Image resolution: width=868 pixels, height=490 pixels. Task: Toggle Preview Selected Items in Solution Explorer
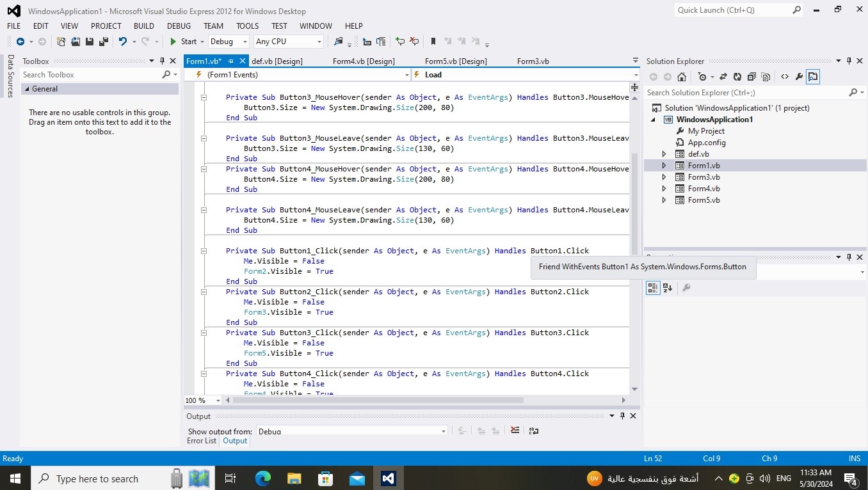point(813,77)
